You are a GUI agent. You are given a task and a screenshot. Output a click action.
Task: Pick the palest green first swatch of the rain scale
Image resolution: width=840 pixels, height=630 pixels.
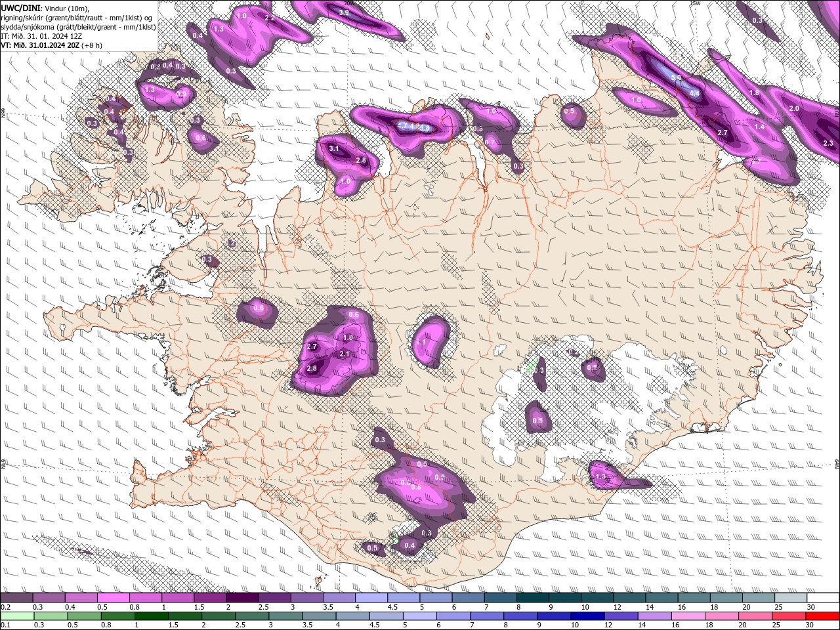click(x=17, y=615)
